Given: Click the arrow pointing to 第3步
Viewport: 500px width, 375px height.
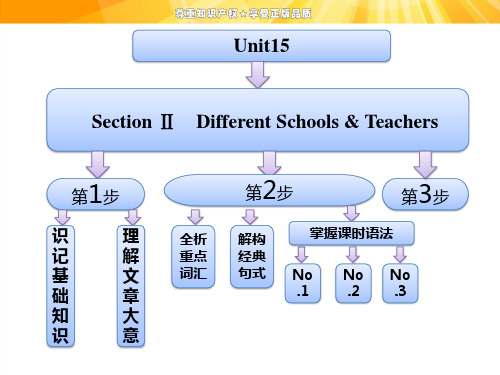Looking at the screenshot, I should (x=425, y=165).
